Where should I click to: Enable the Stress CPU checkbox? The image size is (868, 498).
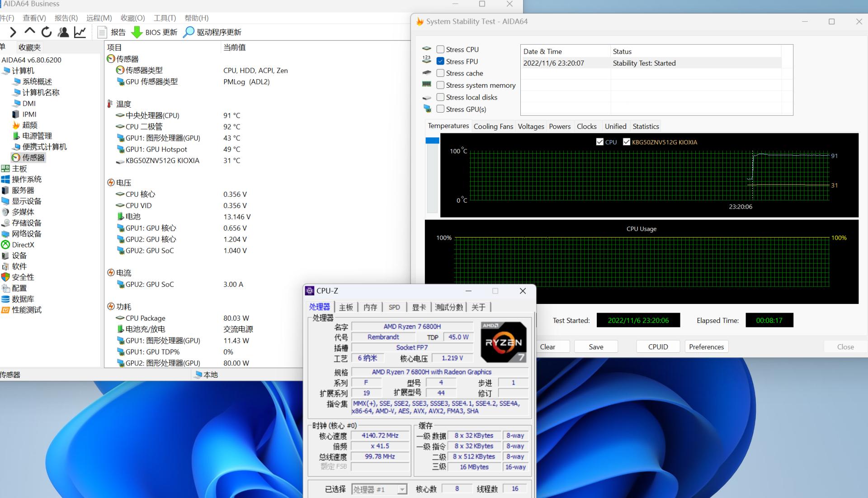tap(440, 49)
